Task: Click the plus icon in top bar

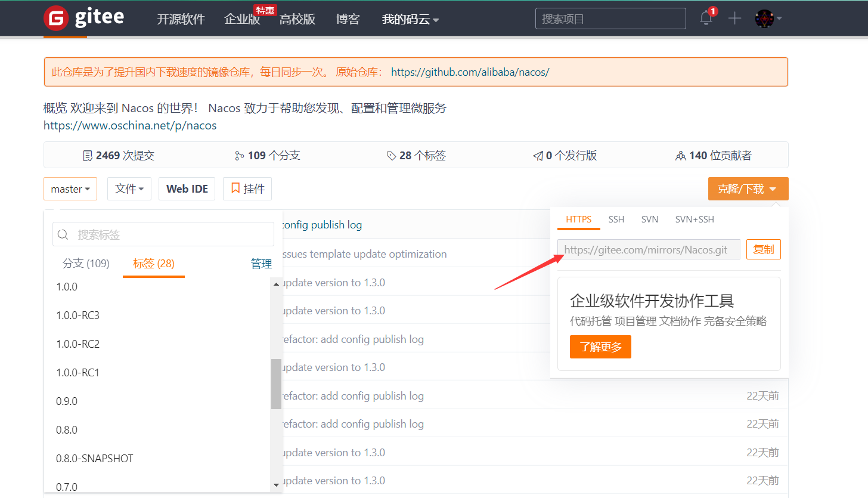Action: (x=734, y=18)
